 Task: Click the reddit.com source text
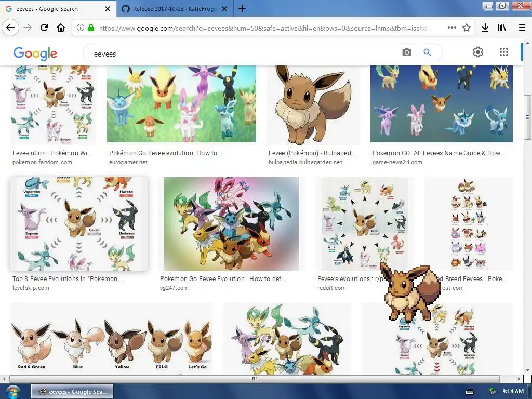pyautogui.click(x=331, y=288)
